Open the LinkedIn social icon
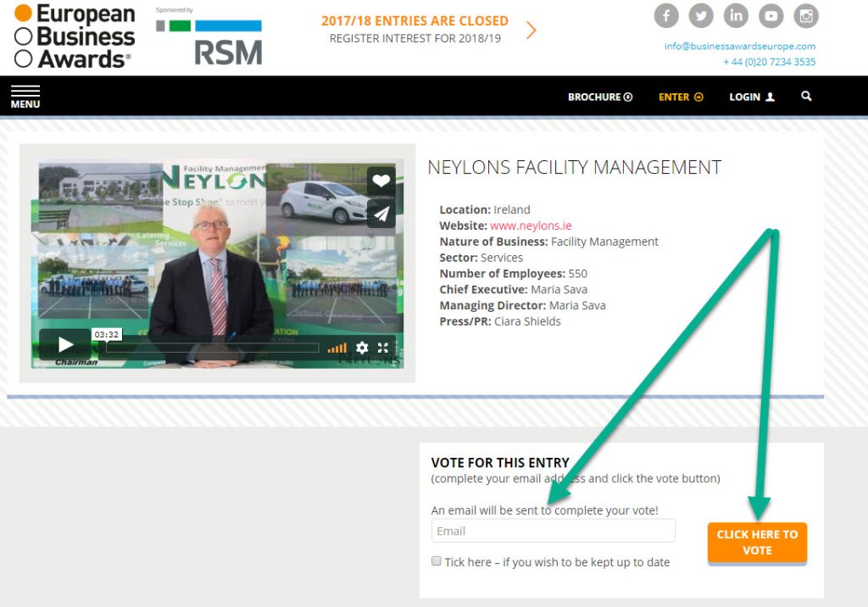868x607 pixels. (x=736, y=15)
